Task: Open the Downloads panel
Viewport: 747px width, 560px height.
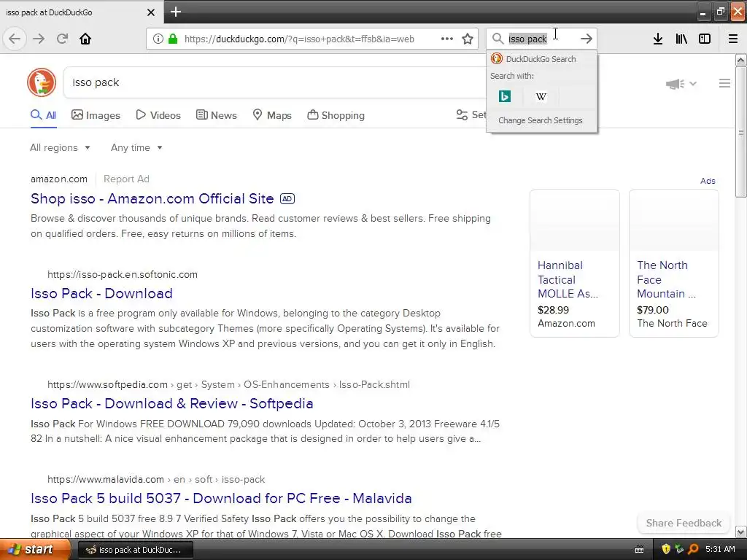Action: pos(658,39)
